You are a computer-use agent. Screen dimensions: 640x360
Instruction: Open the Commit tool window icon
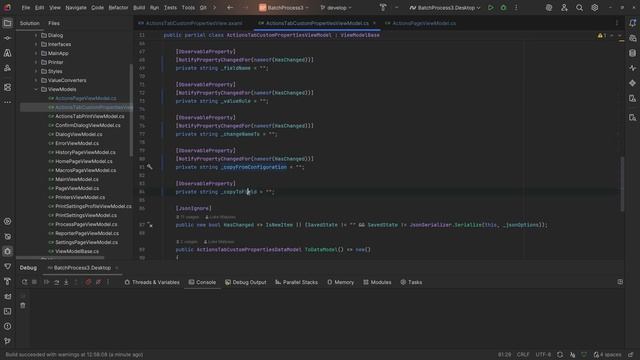[x=7, y=38]
